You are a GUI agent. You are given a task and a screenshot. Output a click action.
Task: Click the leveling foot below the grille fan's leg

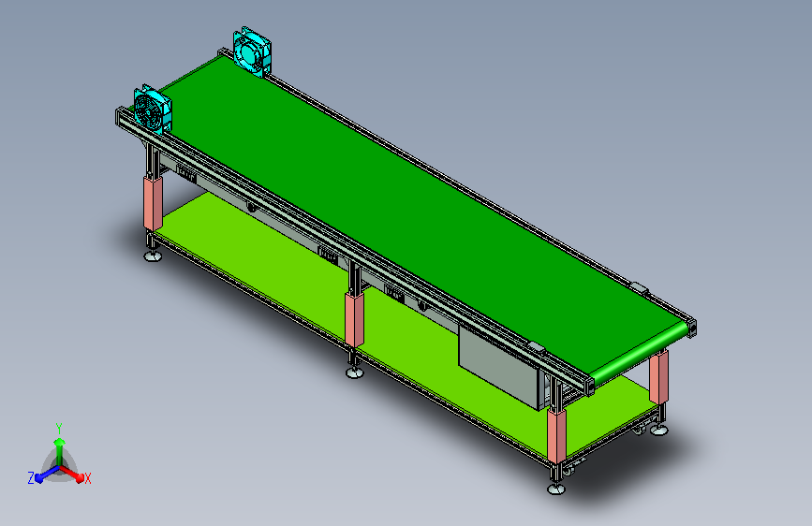(x=153, y=256)
